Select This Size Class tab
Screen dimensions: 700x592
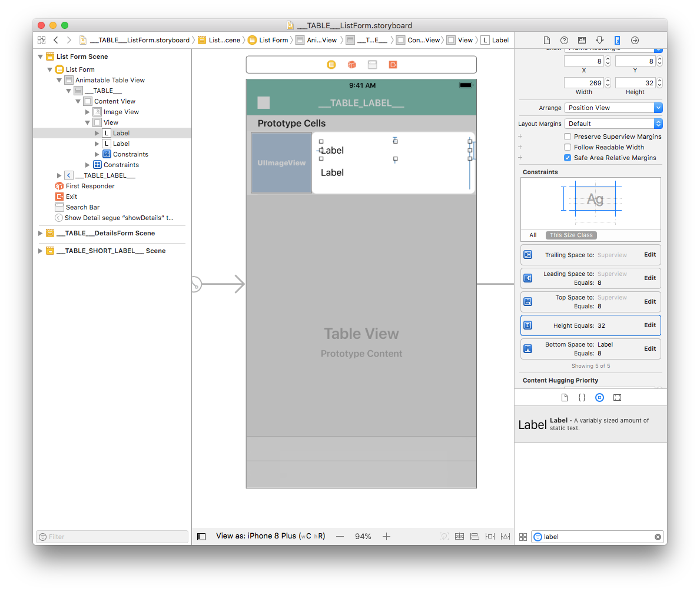click(x=571, y=235)
